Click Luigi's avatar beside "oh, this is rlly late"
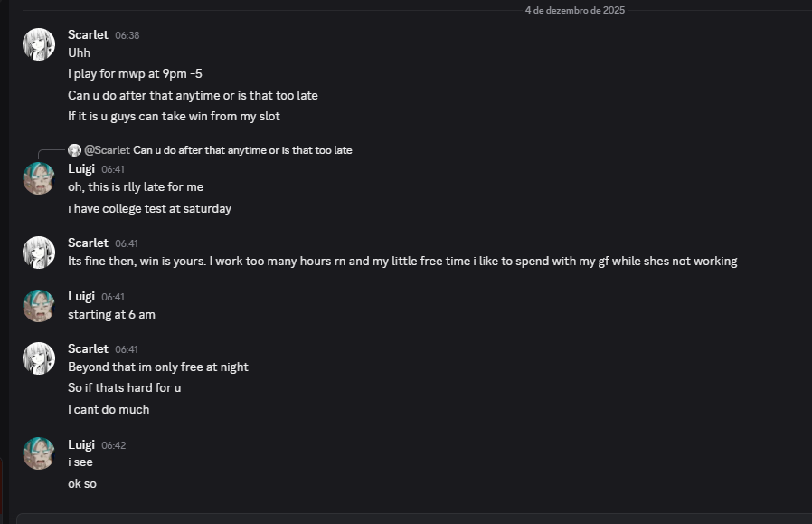 point(39,177)
